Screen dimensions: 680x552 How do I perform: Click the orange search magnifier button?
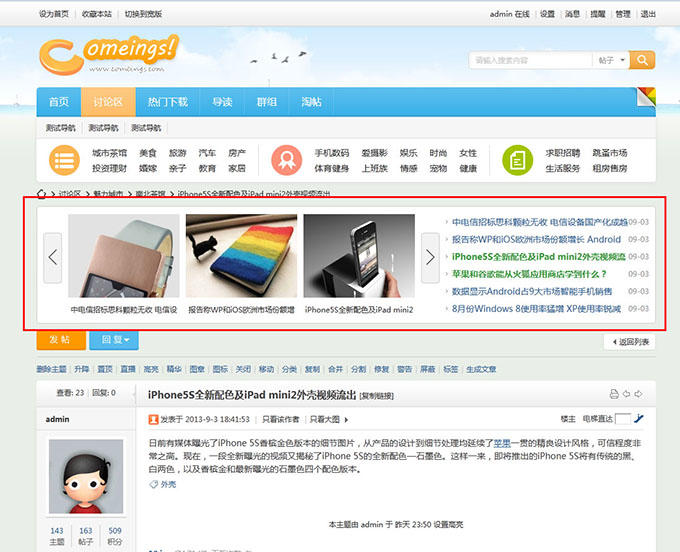(642, 60)
